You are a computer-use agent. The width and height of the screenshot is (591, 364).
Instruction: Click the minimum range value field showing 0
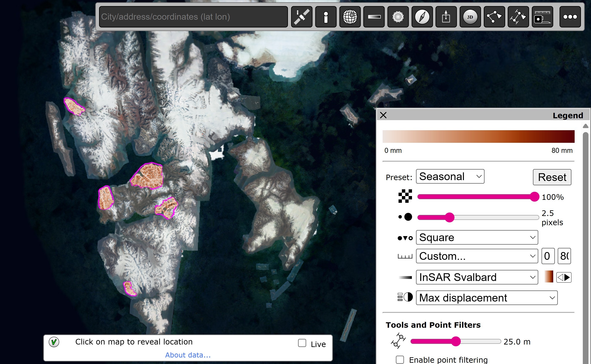pos(548,256)
